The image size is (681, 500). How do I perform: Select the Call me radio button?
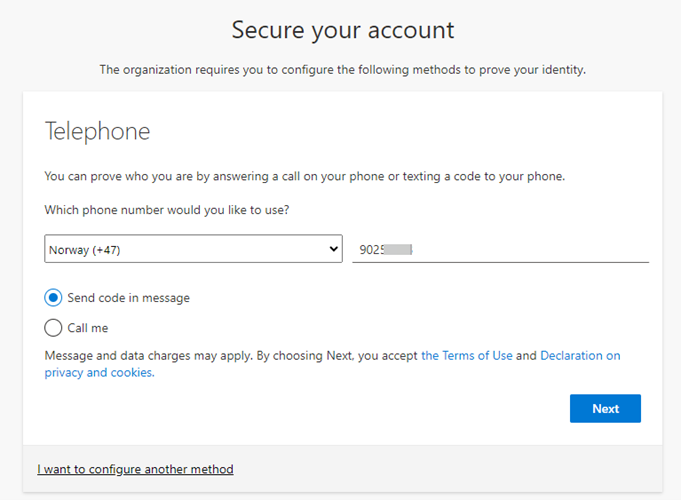pos(53,328)
